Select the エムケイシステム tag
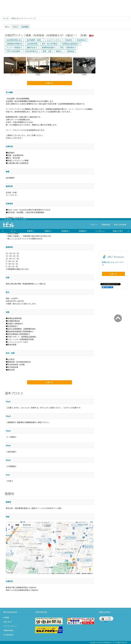 click(x=54, y=40)
